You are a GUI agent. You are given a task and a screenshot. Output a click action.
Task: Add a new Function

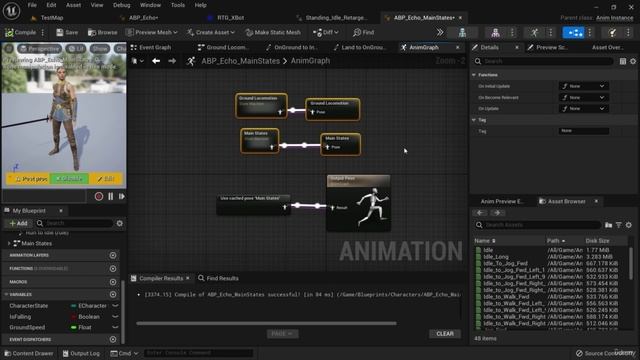(113, 269)
